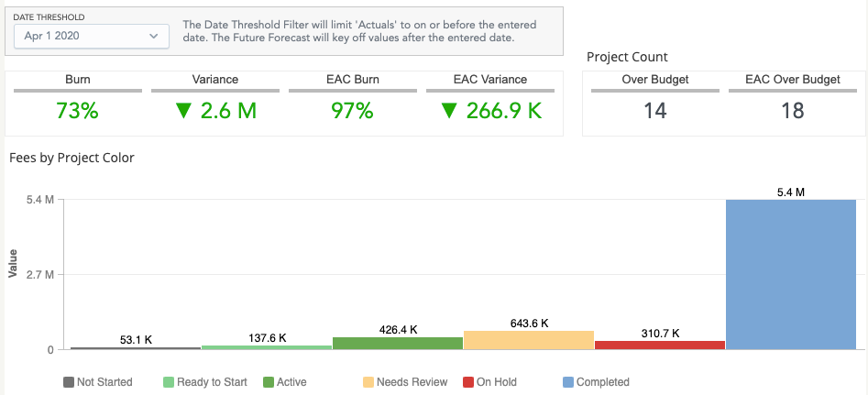Select the red On Hold bar

(660, 346)
